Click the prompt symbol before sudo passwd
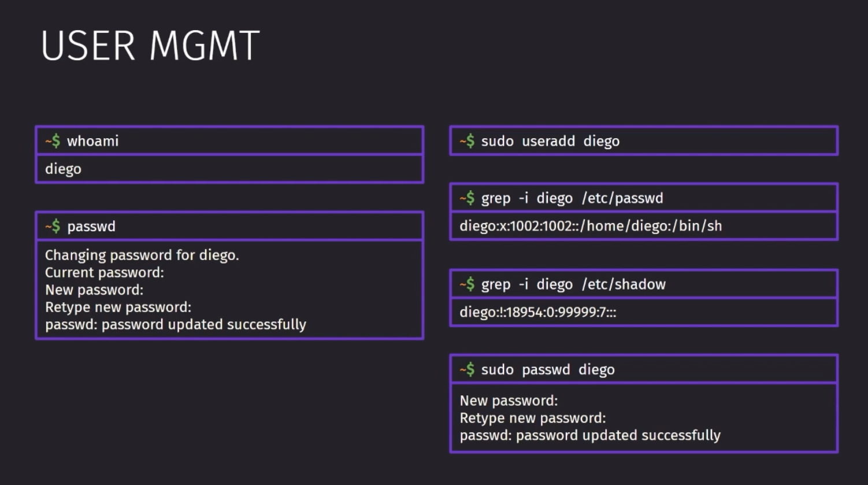The width and height of the screenshot is (868, 485). click(467, 370)
